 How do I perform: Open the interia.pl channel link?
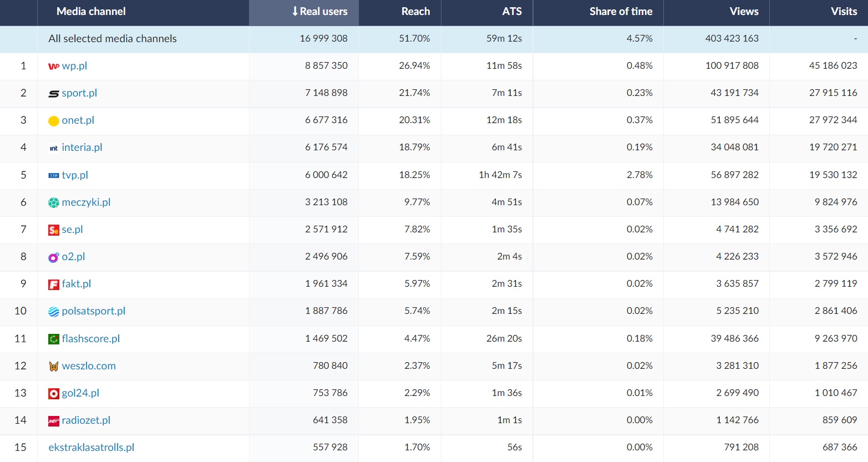[x=82, y=148]
